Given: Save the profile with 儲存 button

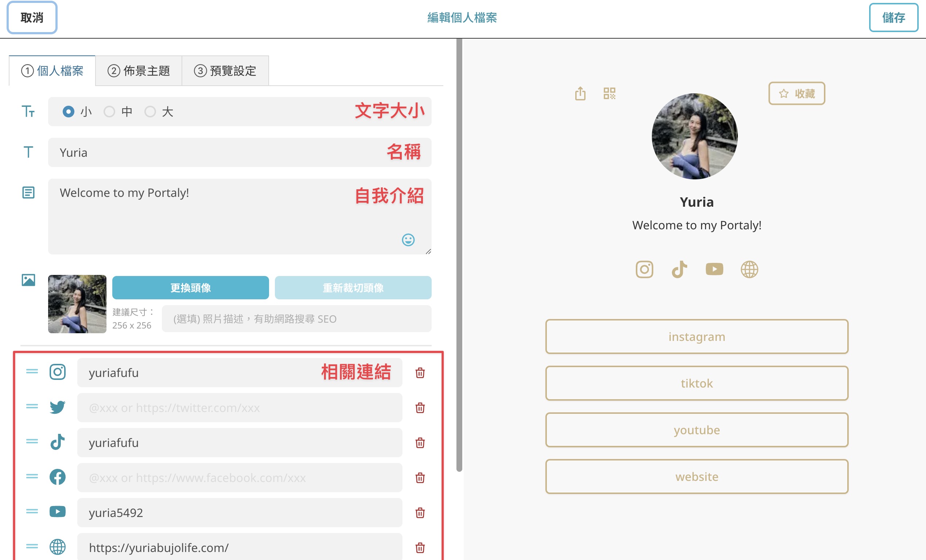Looking at the screenshot, I should (x=893, y=17).
